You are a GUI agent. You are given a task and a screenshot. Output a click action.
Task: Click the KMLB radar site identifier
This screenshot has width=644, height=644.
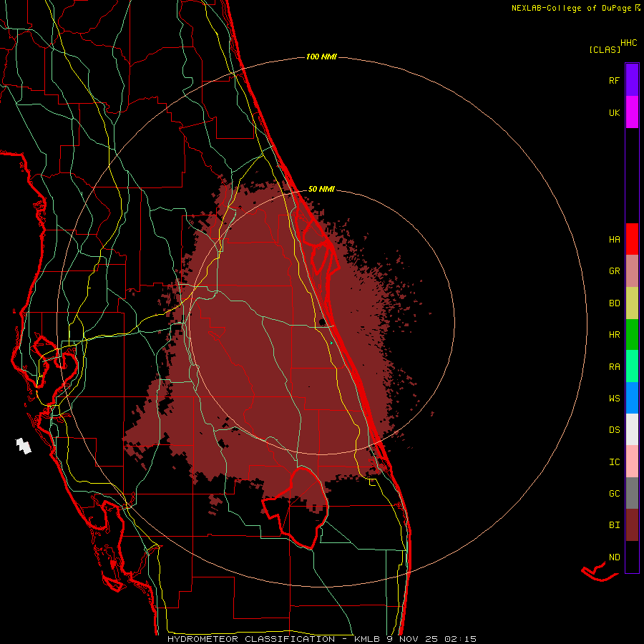(366, 639)
